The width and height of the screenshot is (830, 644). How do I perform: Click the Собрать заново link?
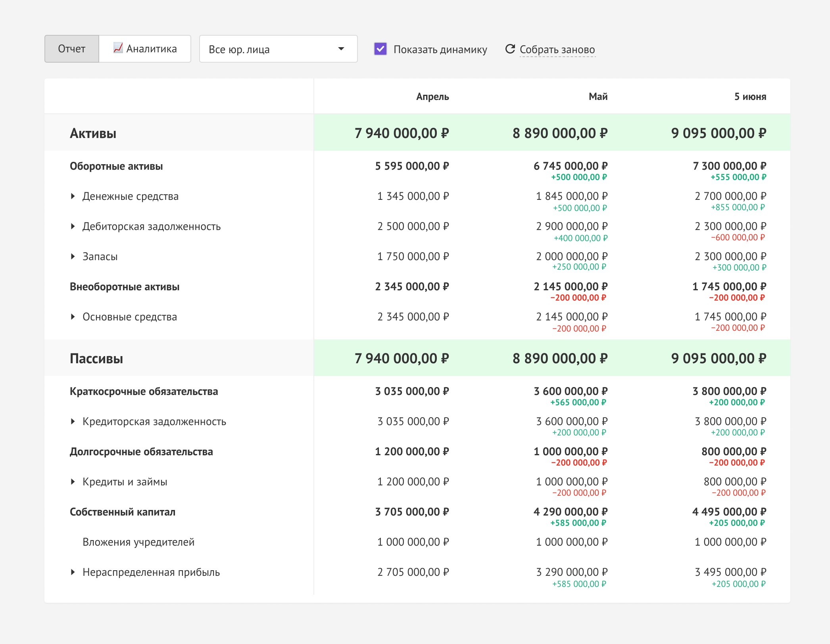click(x=557, y=50)
